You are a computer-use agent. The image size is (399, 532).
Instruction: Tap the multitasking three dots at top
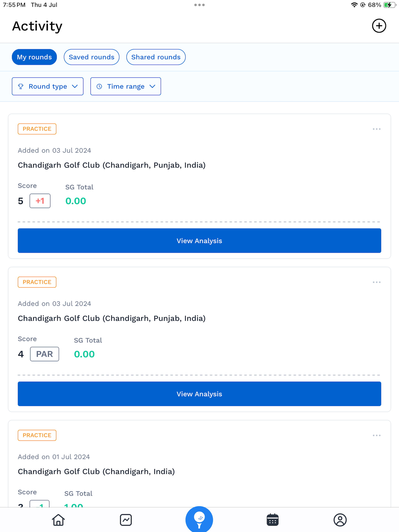199,5
